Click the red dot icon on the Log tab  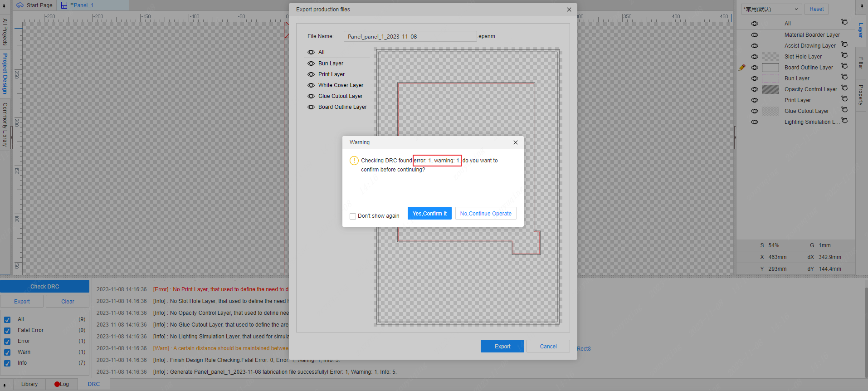coord(57,384)
